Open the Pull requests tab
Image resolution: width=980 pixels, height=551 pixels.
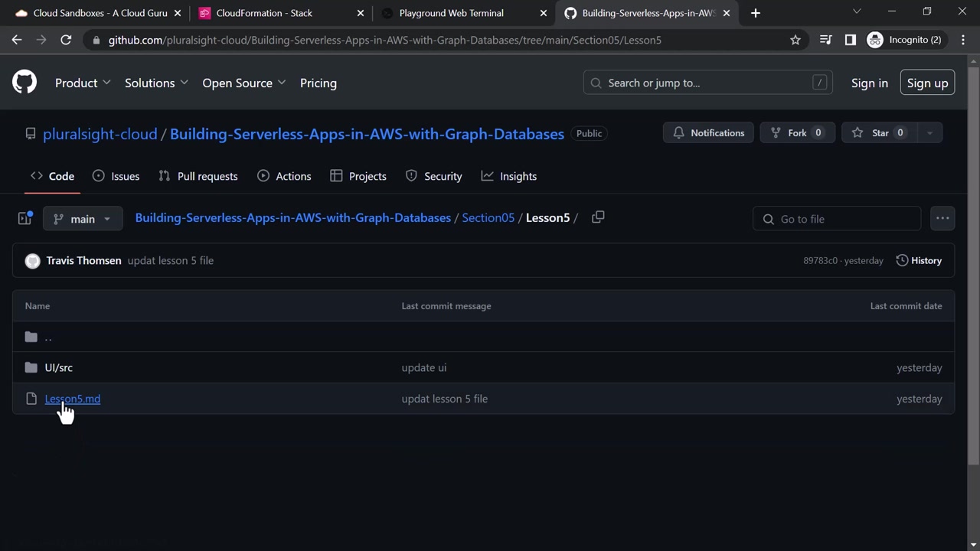click(x=198, y=176)
